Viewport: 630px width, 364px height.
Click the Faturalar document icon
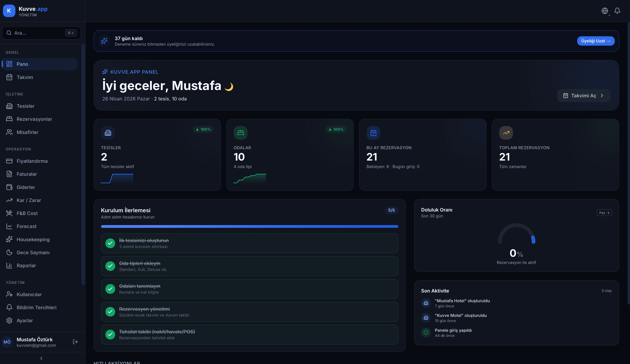pyautogui.click(x=9, y=174)
